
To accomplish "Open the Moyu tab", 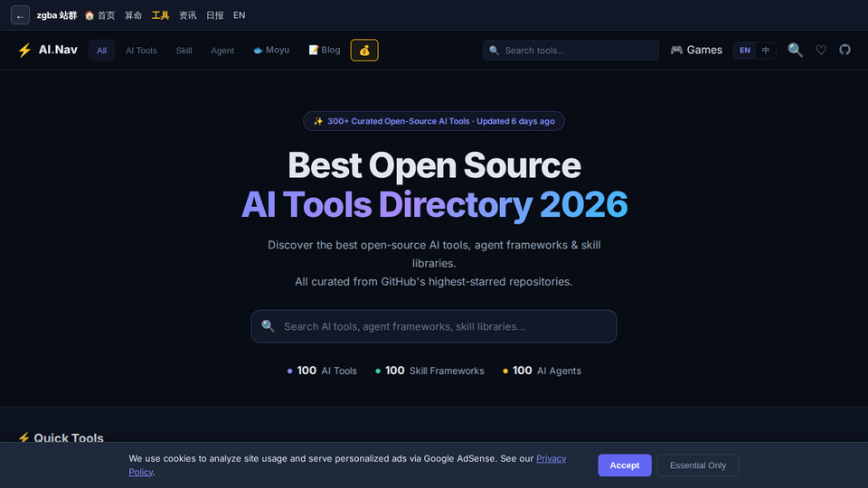I will click(271, 51).
